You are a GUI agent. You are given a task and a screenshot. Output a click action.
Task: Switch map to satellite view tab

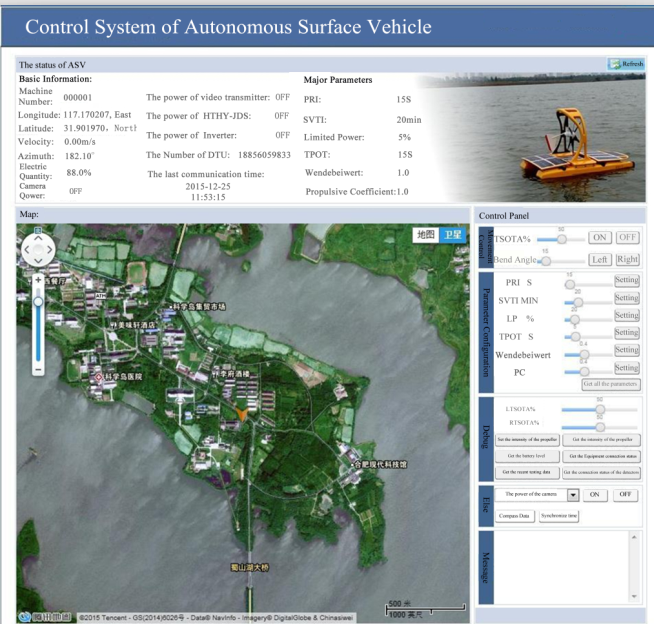(x=453, y=234)
